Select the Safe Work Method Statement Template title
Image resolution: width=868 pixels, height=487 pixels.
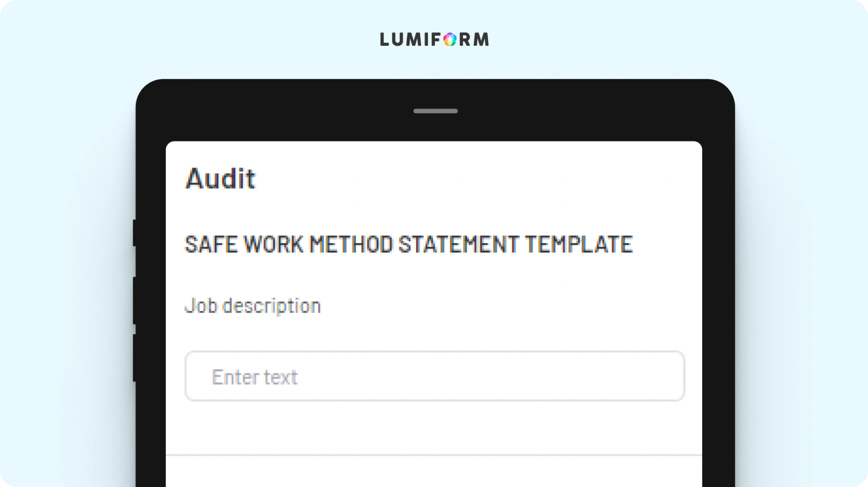409,244
